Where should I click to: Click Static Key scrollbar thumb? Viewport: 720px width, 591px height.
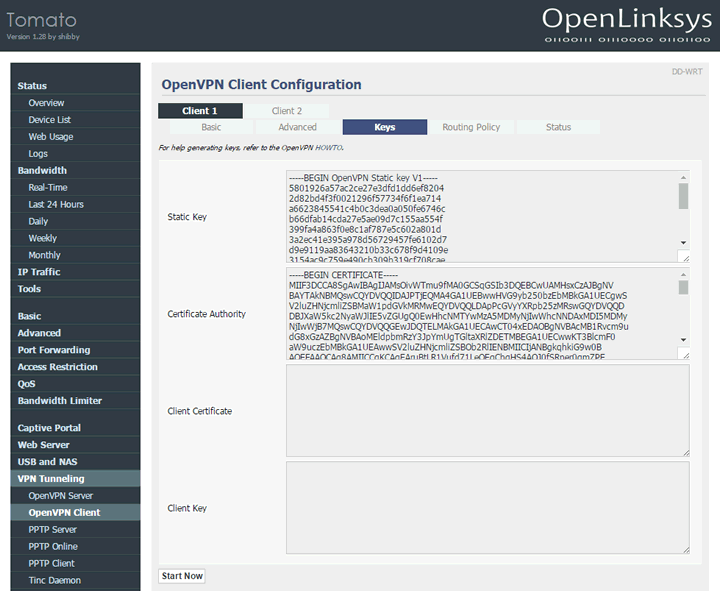[x=683, y=196]
